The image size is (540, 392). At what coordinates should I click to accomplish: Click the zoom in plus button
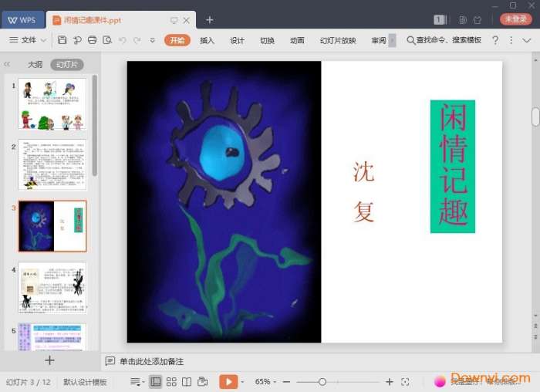389,382
